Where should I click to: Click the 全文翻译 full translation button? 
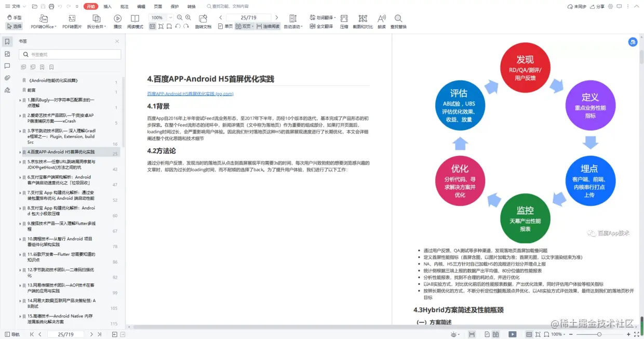click(x=321, y=26)
